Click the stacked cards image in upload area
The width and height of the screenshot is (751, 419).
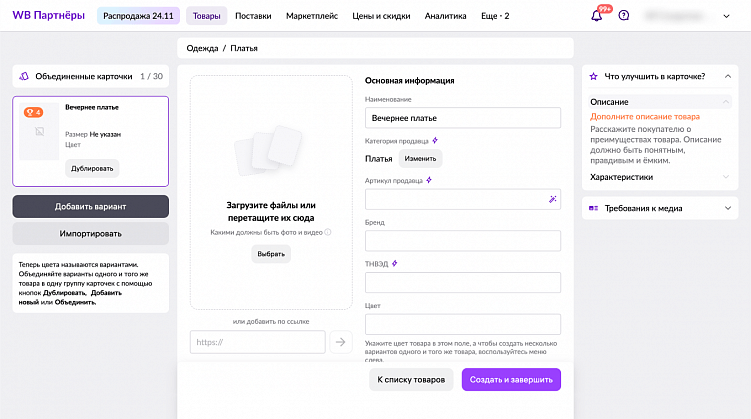coord(268,150)
